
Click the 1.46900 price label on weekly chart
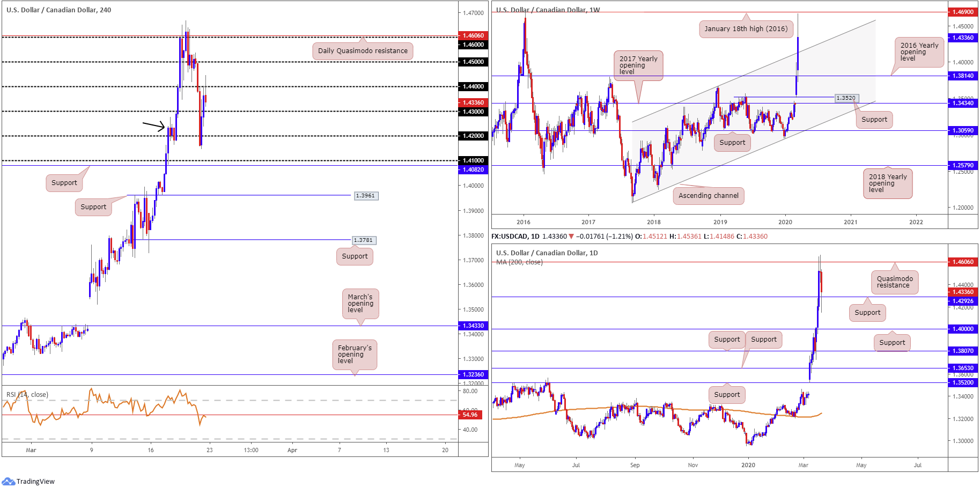click(963, 12)
